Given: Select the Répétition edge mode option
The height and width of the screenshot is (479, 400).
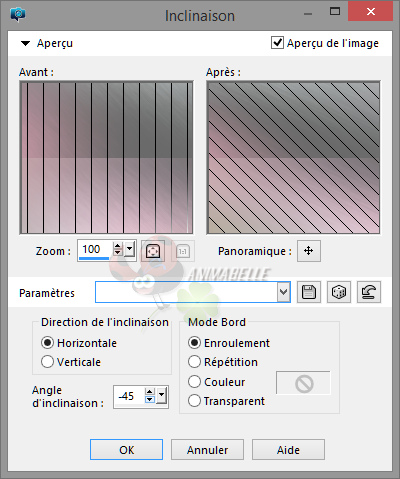Looking at the screenshot, I should tap(194, 362).
